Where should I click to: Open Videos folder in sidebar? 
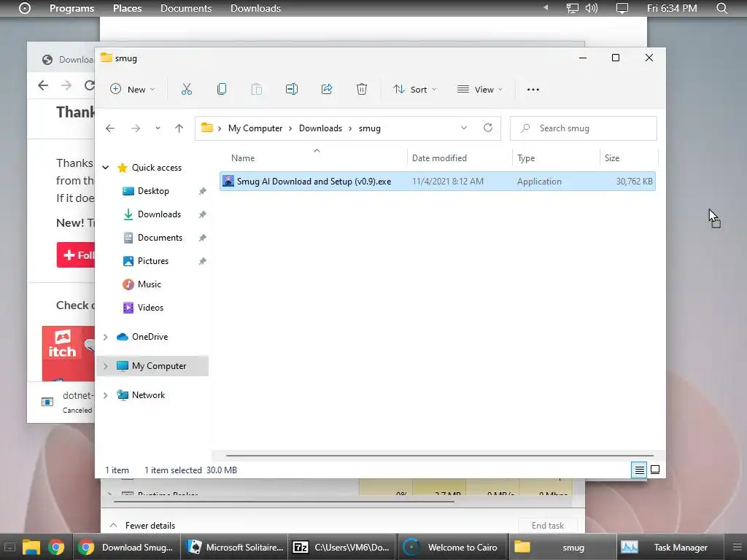coord(150,308)
